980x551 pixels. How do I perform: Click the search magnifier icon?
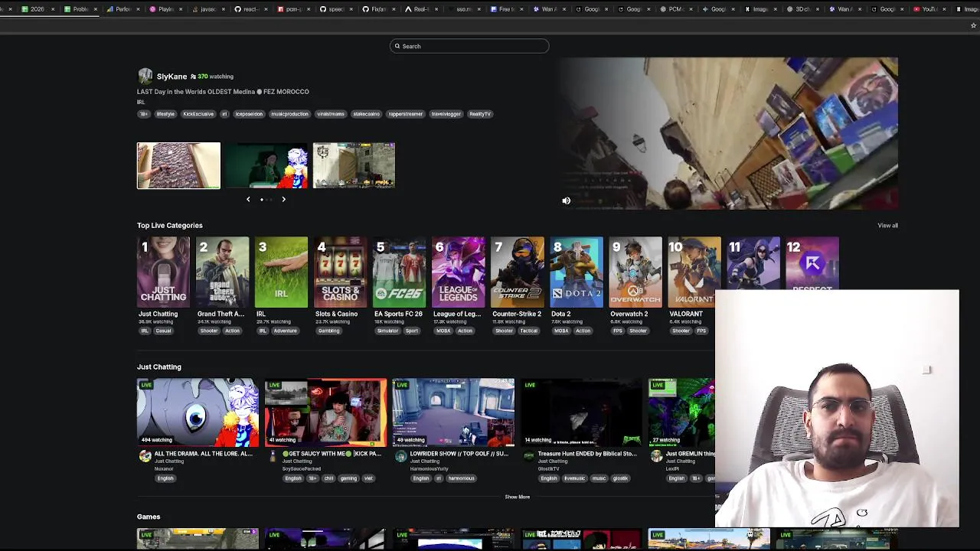(397, 46)
